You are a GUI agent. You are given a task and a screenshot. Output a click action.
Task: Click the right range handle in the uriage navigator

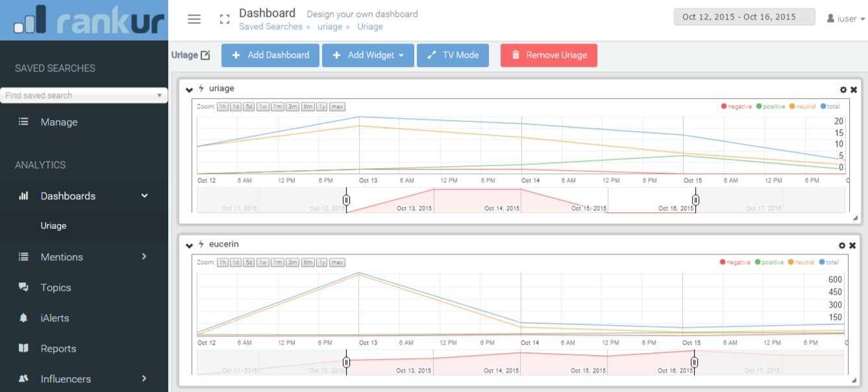[695, 200]
